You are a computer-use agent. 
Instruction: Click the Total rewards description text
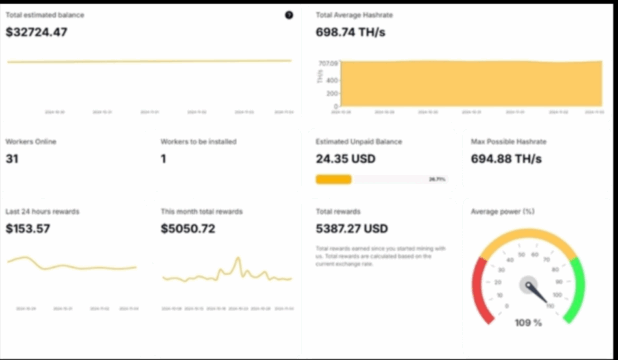coord(381,256)
